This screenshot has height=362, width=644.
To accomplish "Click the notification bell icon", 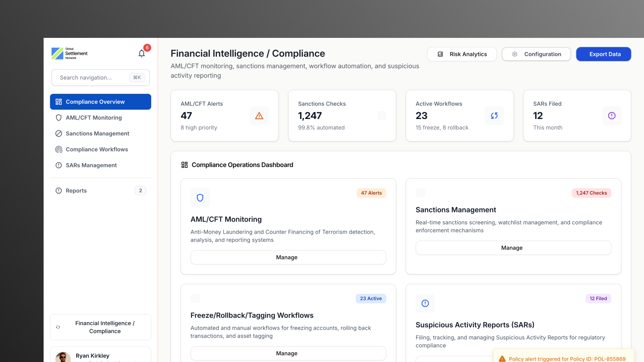I will (142, 54).
